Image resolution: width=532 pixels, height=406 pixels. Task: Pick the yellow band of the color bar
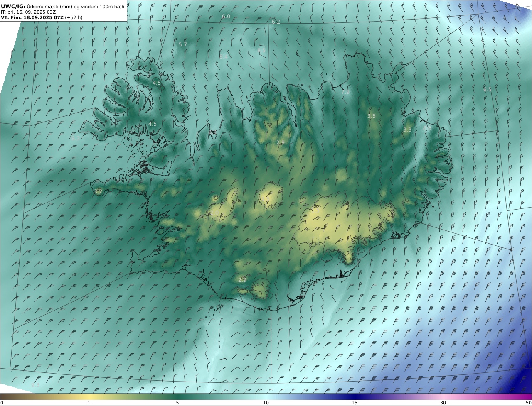pyautogui.click(x=89, y=396)
